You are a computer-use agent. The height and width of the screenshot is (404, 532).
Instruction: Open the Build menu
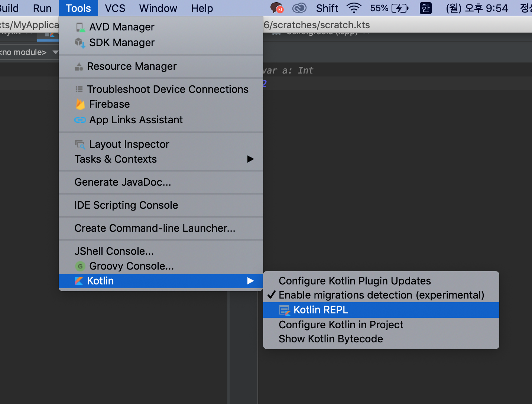click(x=9, y=8)
